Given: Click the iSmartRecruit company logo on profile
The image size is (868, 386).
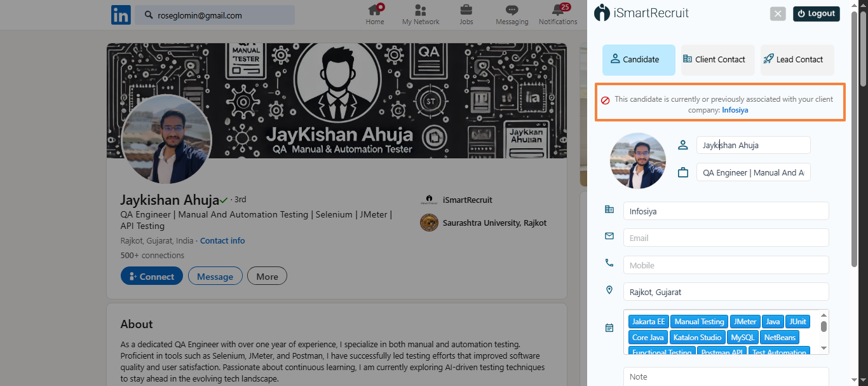Looking at the screenshot, I should tap(429, 200).
